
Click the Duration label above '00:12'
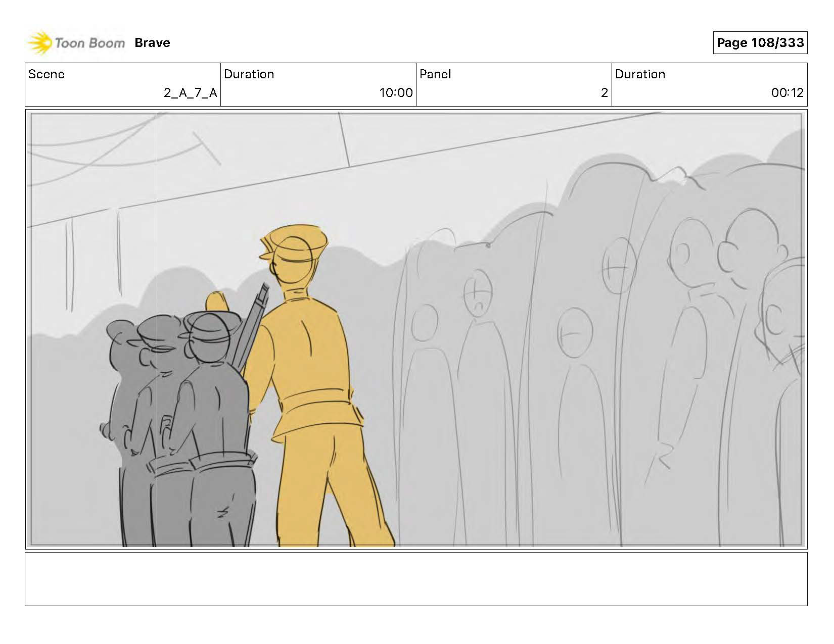[640, 74]
